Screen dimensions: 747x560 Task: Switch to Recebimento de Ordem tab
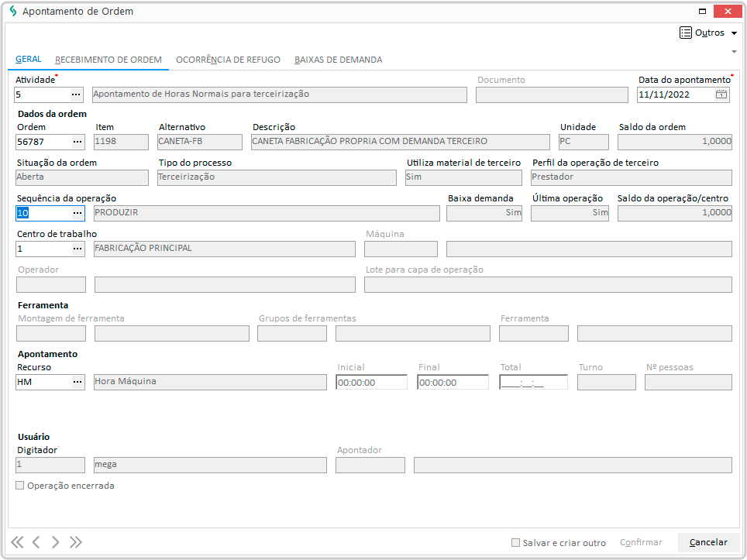[108, 60]
